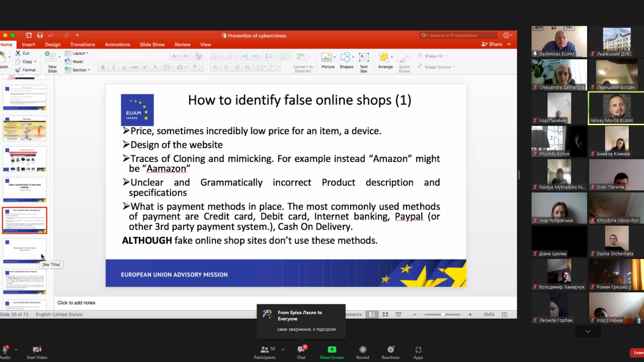Click English (United States) language indicator
Image resolution: width=644 pixels, height=362 pixels.
[x=59, y=314]
